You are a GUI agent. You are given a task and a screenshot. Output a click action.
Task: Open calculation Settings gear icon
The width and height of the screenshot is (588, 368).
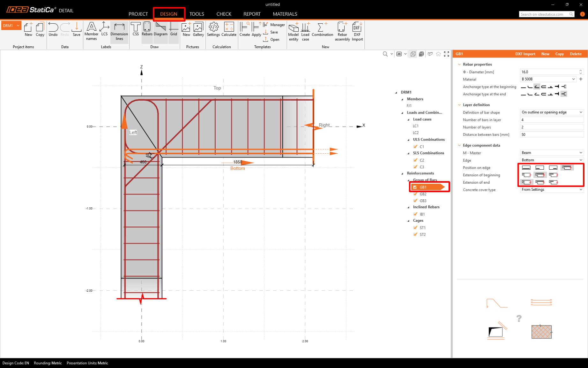click(213, 29)
